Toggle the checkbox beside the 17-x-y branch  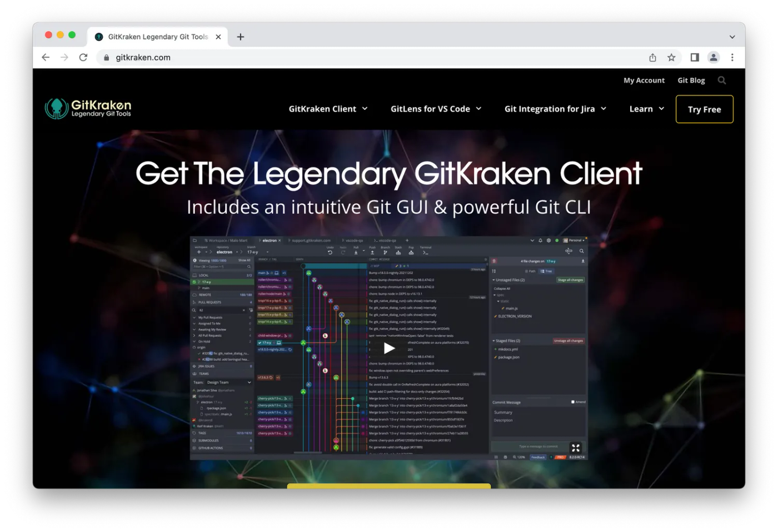(194, 282)
